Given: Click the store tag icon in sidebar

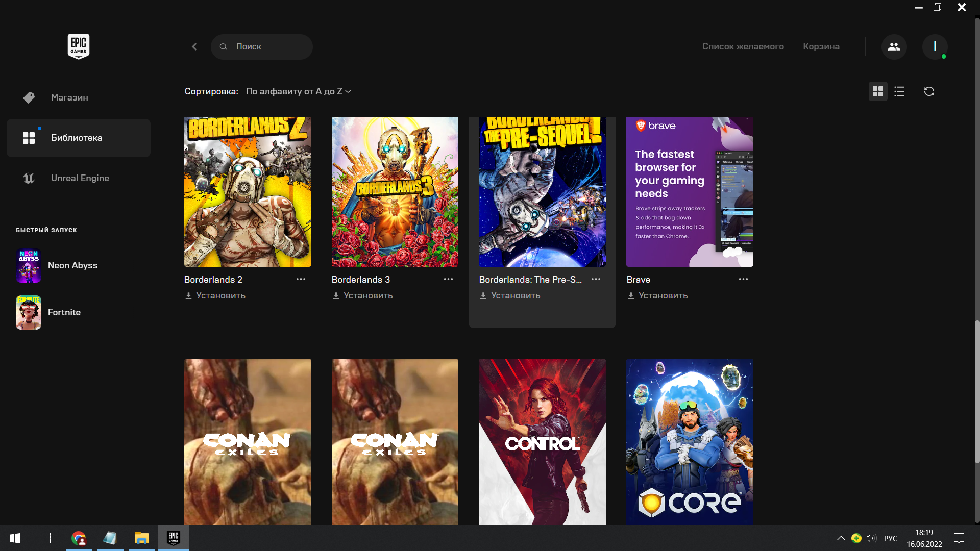Looking at the screenshot, I should pyautogui.click(x=29, y=97).
